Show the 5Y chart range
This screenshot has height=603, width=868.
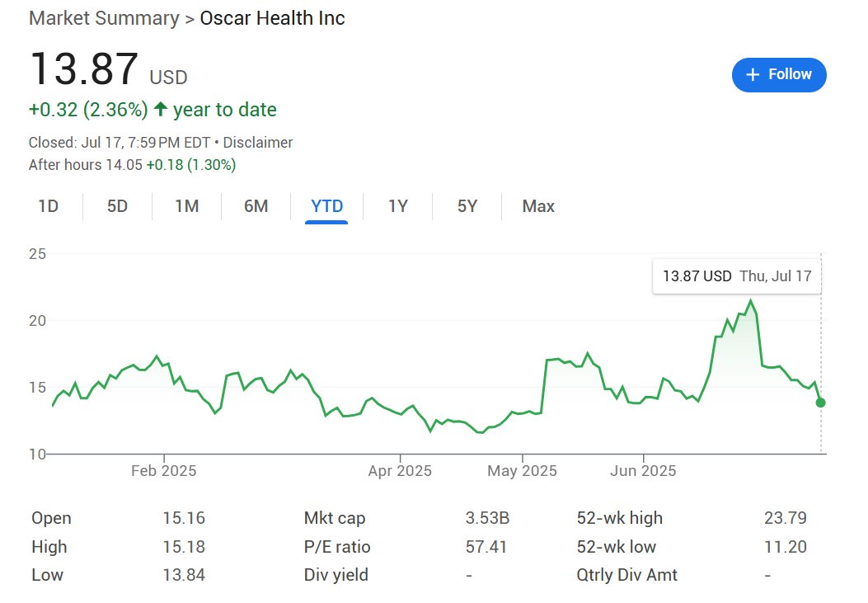[x=467, y=206]
